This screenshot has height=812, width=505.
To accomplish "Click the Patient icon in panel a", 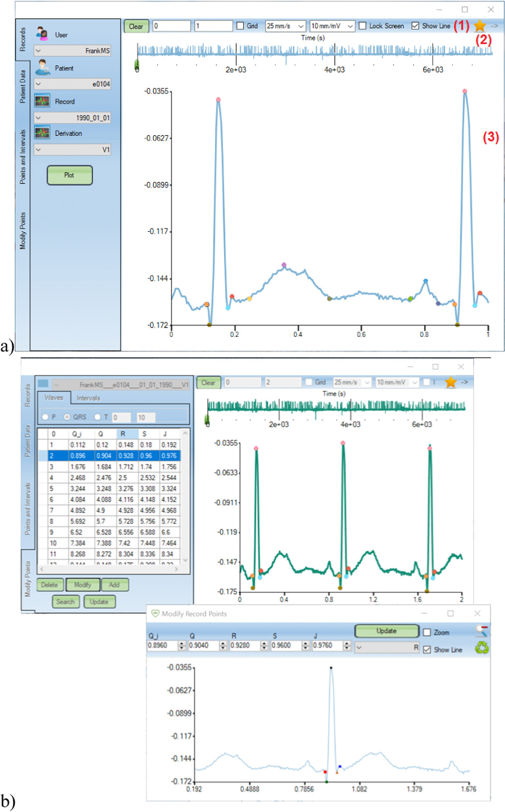I will (43, 67).
